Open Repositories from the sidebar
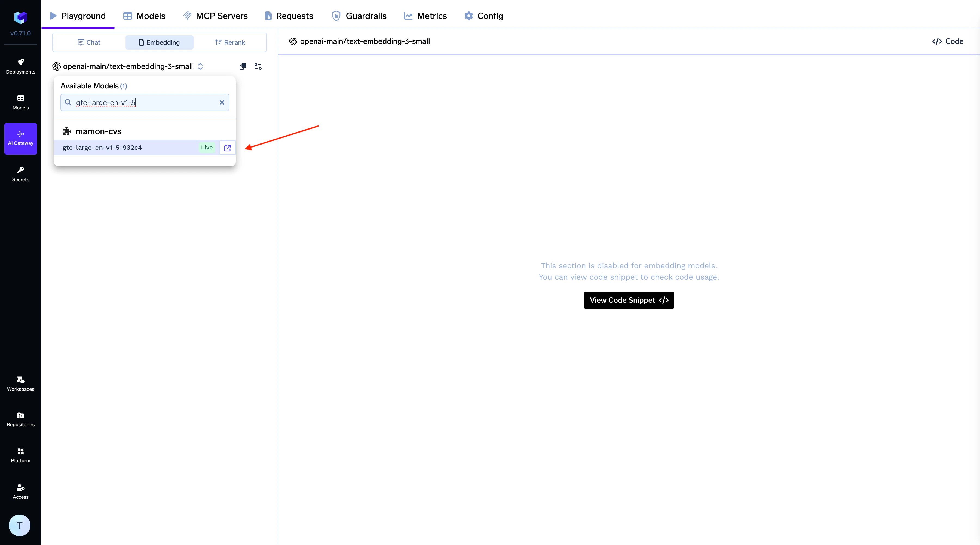Screen dimensions: 980x545 (20, 419)
